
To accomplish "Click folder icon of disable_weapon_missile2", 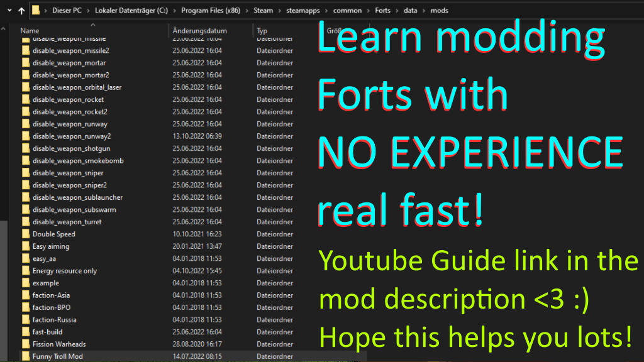I will point(25,50).
